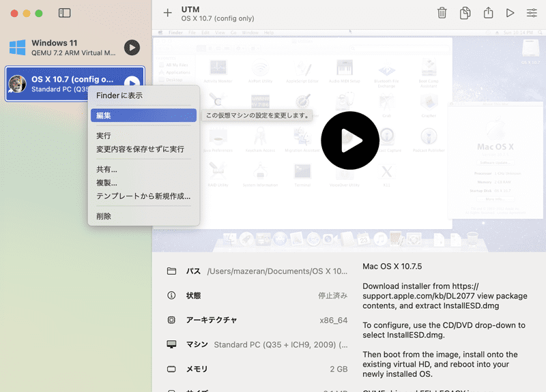Click the monitor icon beside マシン
The image size is (546, 392).
tap(171, 344)
